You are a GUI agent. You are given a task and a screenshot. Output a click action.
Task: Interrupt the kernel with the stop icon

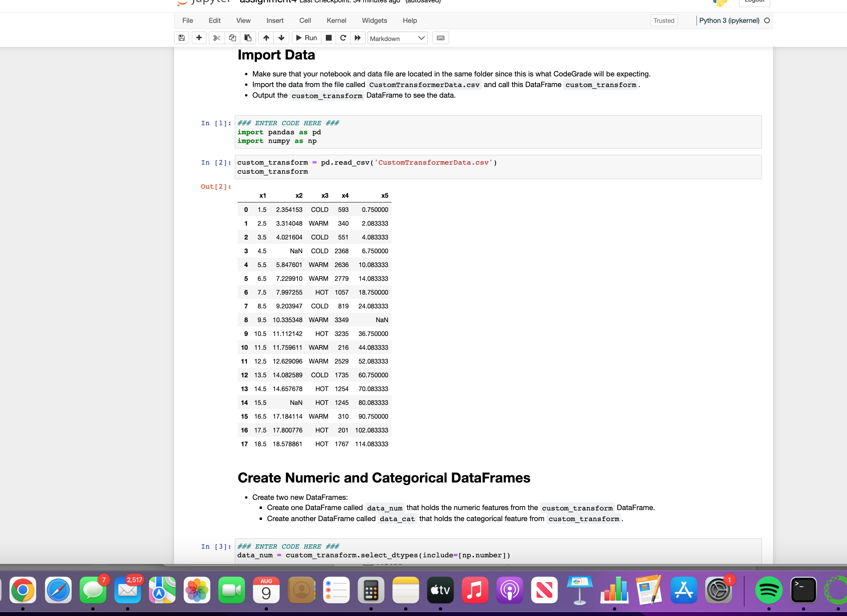(329, 38)
